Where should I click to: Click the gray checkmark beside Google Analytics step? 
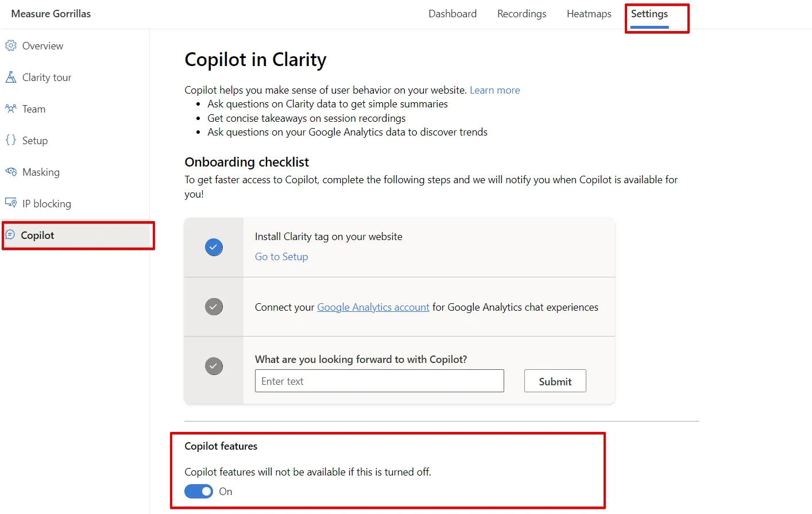(x=214, y=307)
